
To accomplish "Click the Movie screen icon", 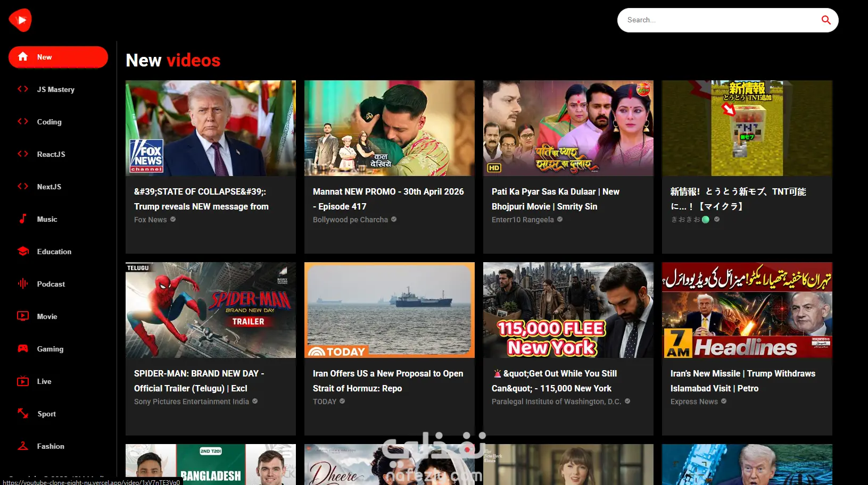I will [23, 316].
